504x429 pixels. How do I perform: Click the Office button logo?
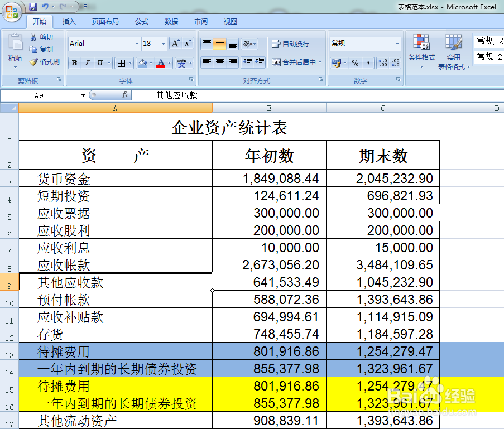pyautogui.click(x=12, y=12)
